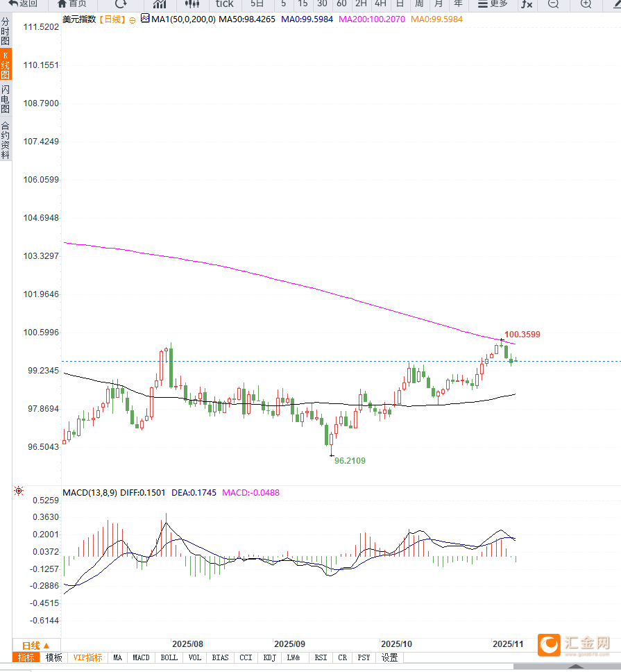Select the VIP指标 bottom tab

pos(88,657)
